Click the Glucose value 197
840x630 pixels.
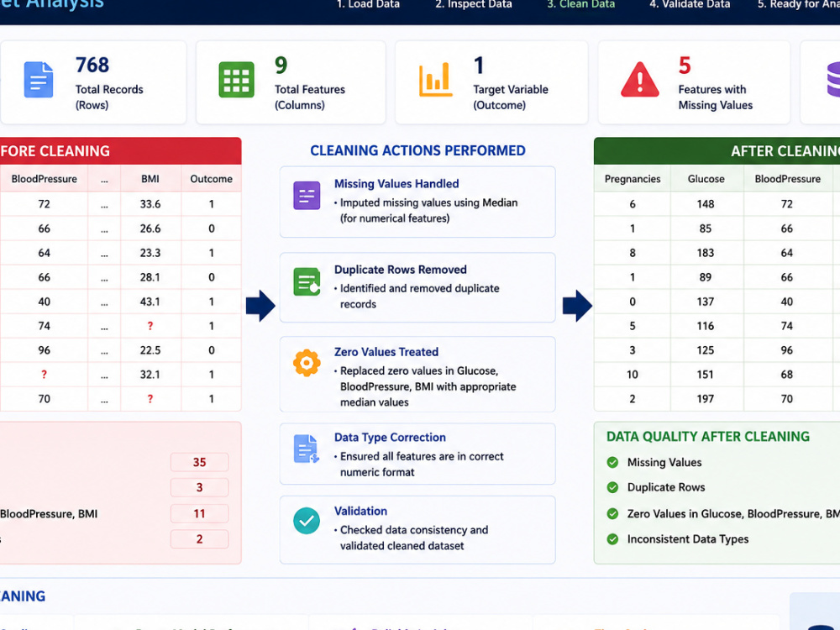tap(706, 398)
